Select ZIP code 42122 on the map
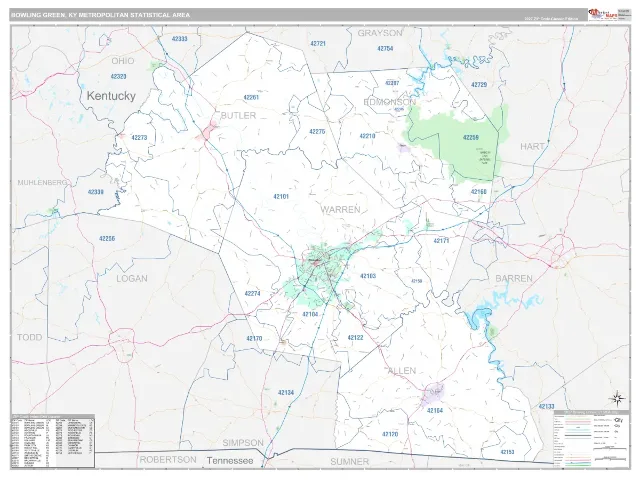640x480 pixels. [x=355, y=338]
